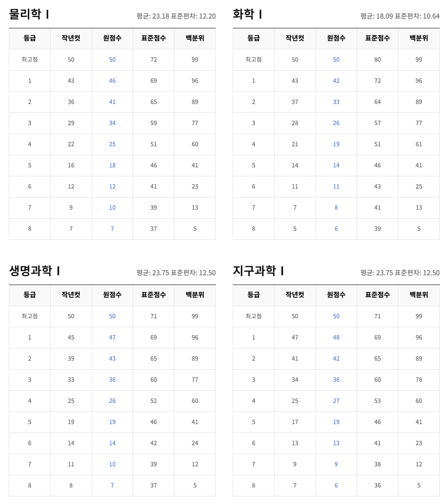The width and height of the screenshot is (447, 504).
Task: Click blue grade 1 score 46 in 물리학 I
Action: click(112, 81)
